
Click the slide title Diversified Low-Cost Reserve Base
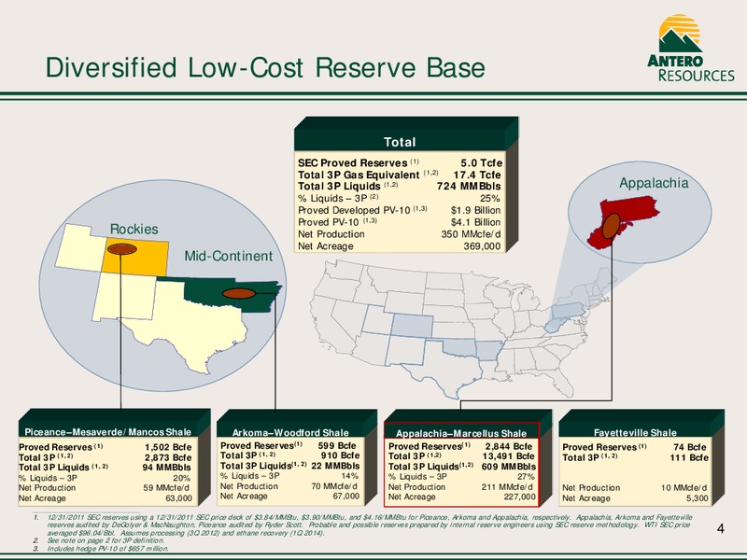(x=265, y=67)
